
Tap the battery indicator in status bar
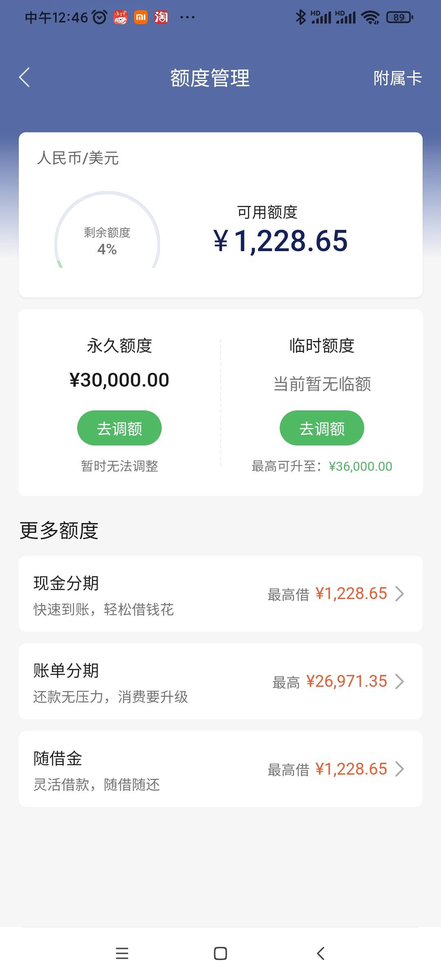400,17
